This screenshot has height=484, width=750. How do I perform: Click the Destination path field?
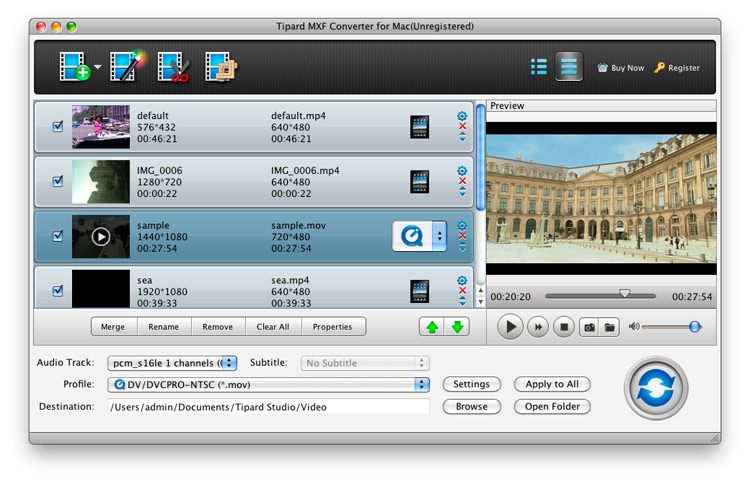(268, 407)
